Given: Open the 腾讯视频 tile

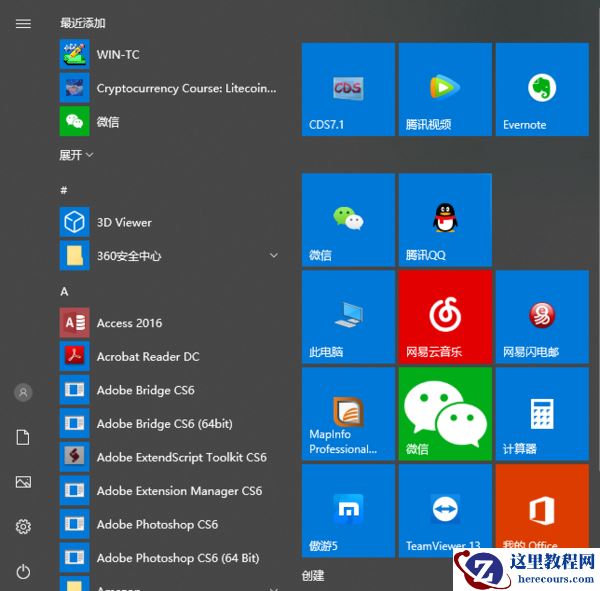Looking at the screenshot, I should tap(445, 89).
